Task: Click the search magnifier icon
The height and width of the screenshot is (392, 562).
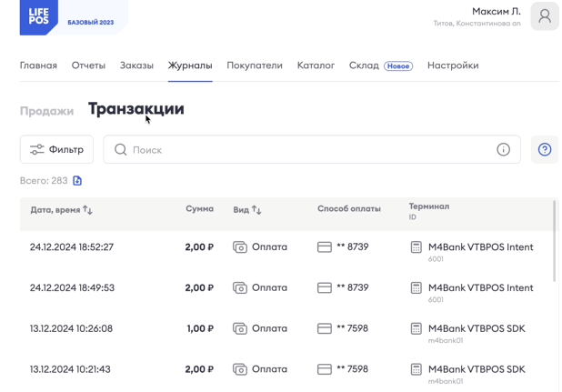Action: (120, 149)
